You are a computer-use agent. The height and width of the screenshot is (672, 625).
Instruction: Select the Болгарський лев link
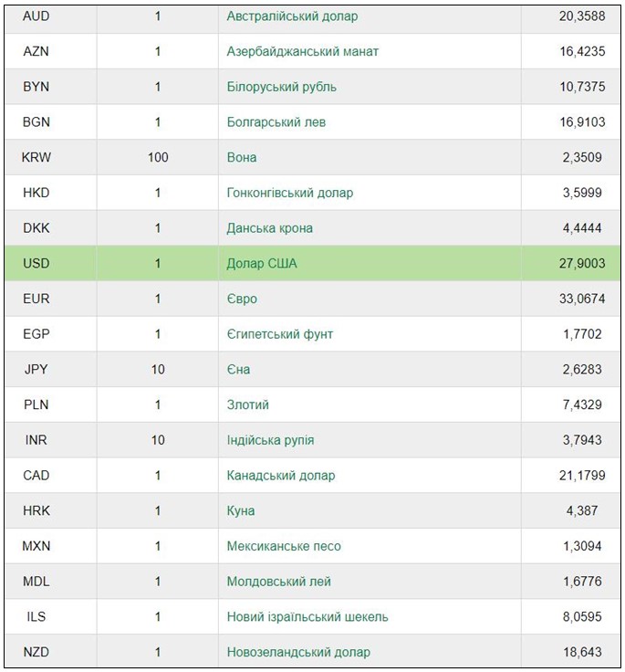(276, 122)
